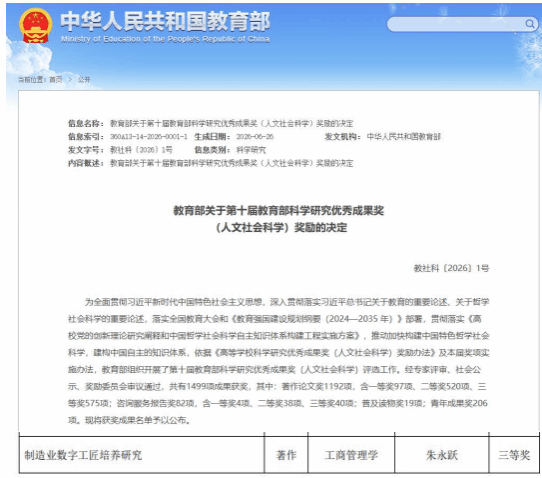Click the right-aligned 教社科〔2026〕1号 document number
This screenshot has width=542, height=478.
(451, 268)
